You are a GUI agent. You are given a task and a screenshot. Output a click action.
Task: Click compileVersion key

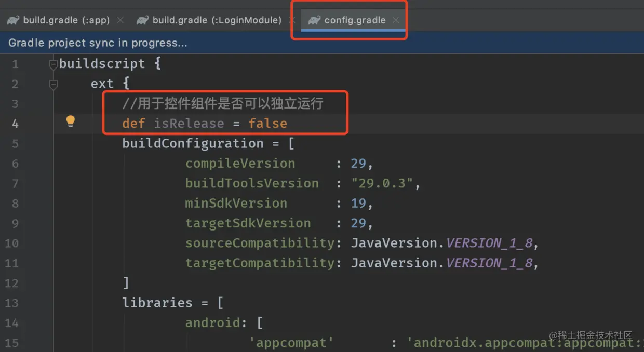click(x=240, y=164)
